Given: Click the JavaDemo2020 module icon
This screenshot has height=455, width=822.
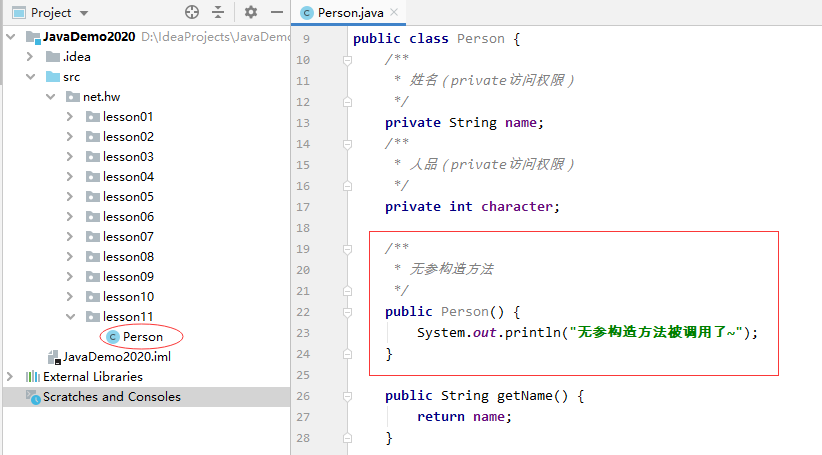Looking at the screenshot, I should click(x=33, y=37).
